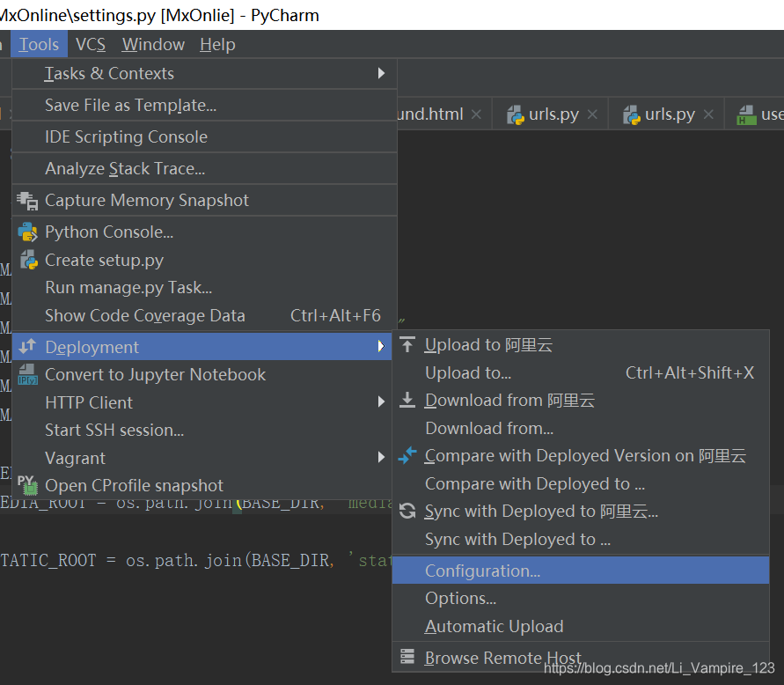
Task: Choose Download from... menu item
Action: [581, 428]
